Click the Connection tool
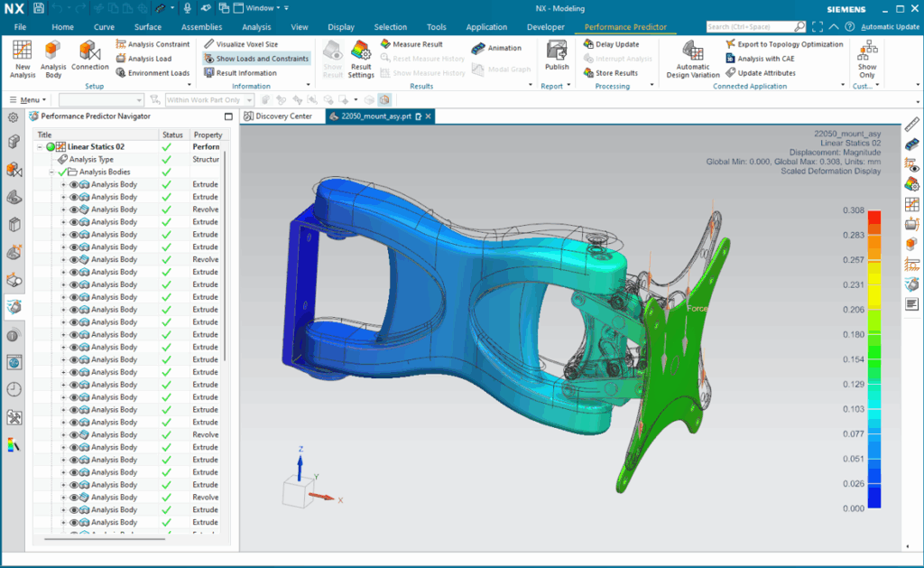This screenshot has width=924, height=568. tap(89, 56)
